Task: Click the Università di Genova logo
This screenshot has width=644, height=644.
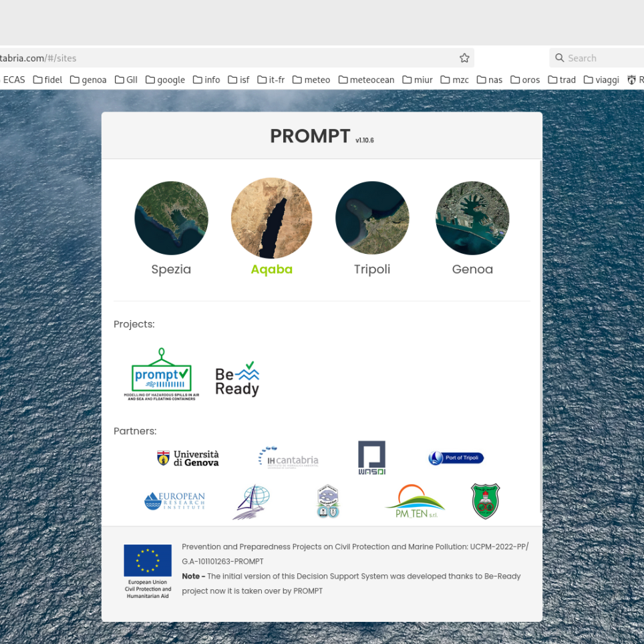Action: pyautogui.click(x=188, y=457)
